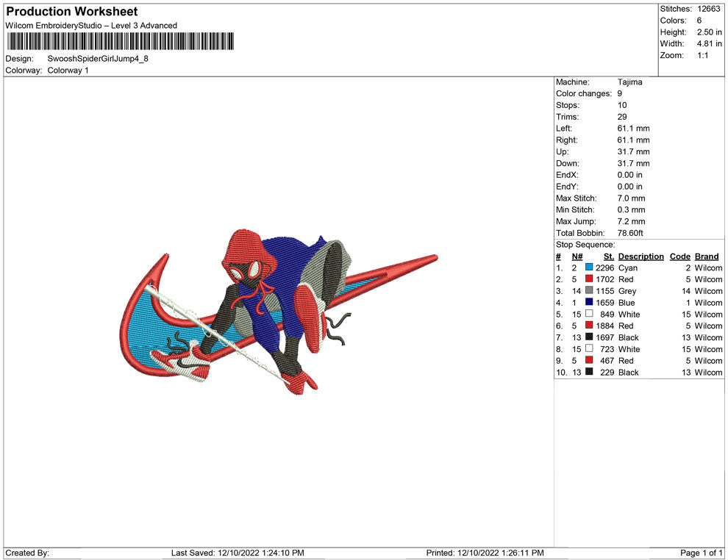
Task: Click the 'Brand' column header
Action: pos(707,256)
